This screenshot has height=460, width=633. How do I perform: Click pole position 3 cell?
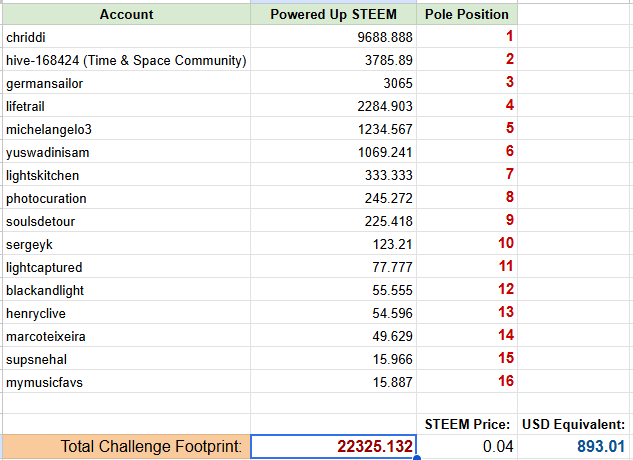(x=467, y=83)
